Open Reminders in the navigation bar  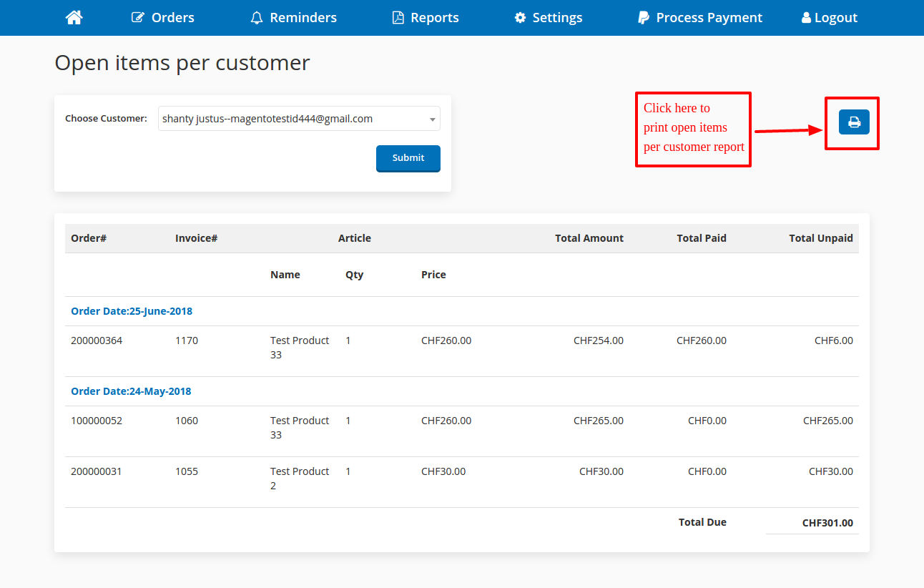tap(303, 18)
